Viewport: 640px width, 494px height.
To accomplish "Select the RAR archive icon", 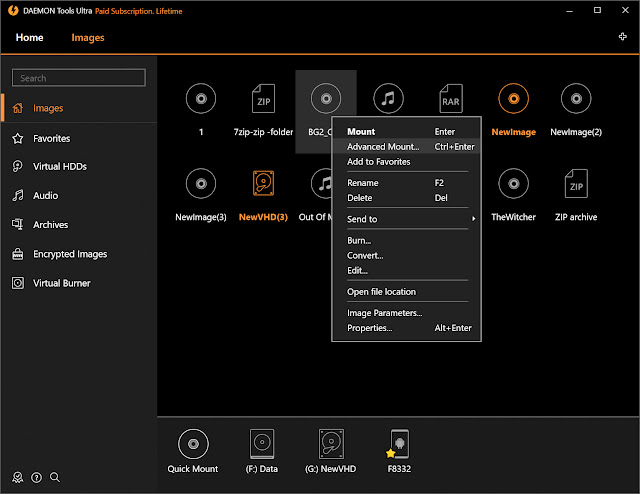I will [x=451, y=98].
